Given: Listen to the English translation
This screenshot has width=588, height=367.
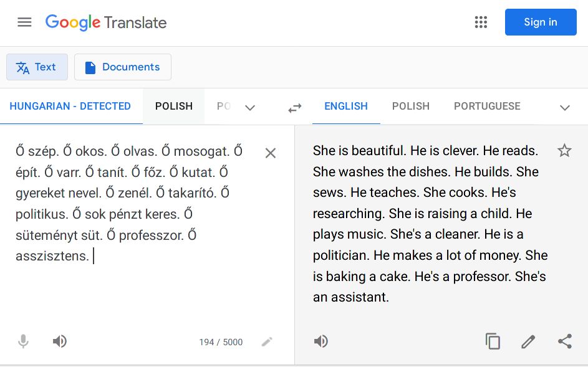Looking at the screenshot, I should 321,341.
